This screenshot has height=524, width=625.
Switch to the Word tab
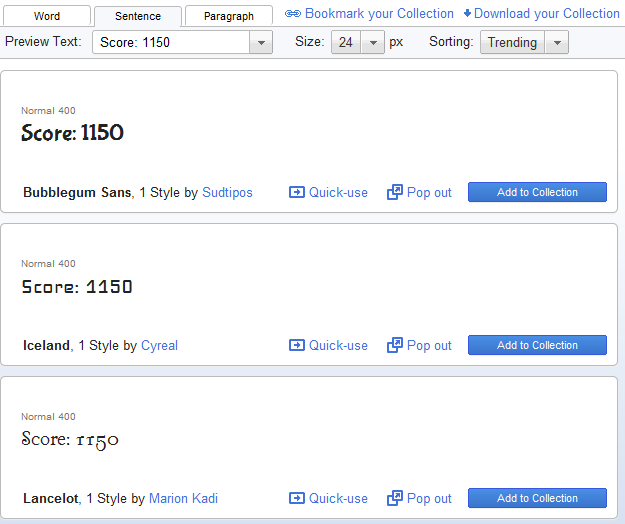pyautogui.click(x=47, y=16)
